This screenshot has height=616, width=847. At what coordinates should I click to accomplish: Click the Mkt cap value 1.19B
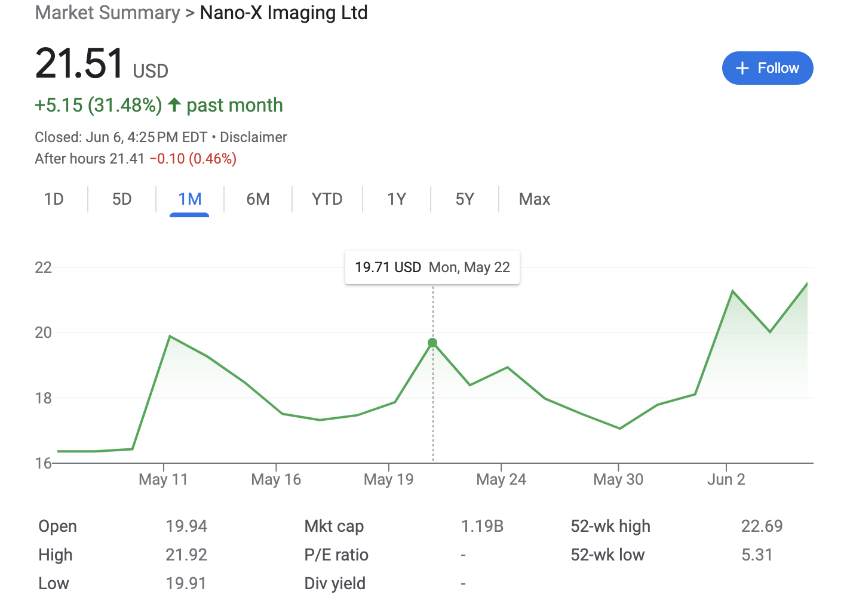(x=483, y=526)
